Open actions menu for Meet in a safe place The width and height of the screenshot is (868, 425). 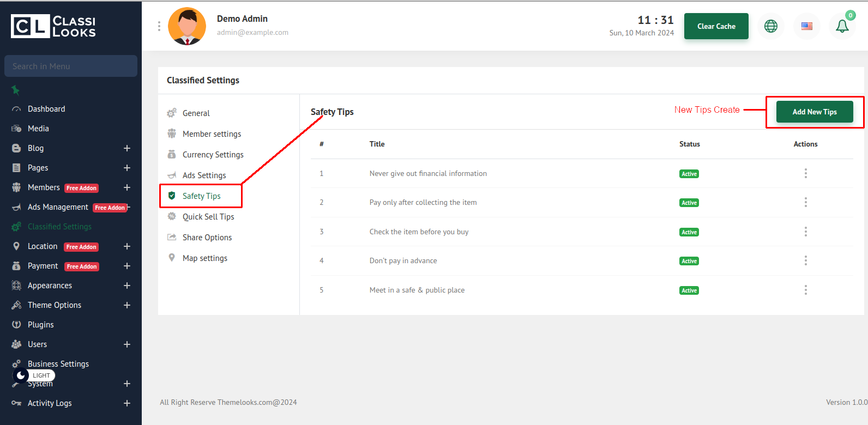pyautogui.click(x=805, y=290)
